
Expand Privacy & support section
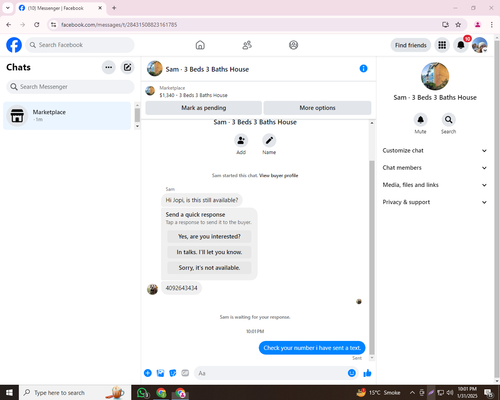(x=435, y=202)
